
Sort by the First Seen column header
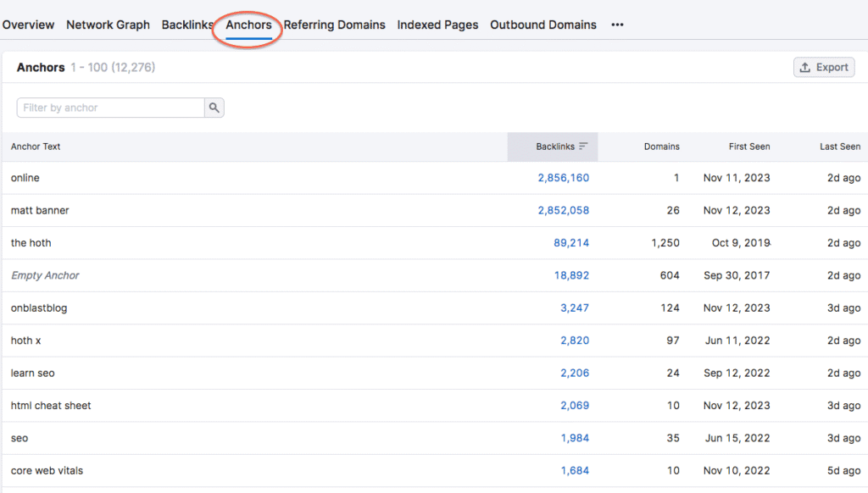coord(748,147)
